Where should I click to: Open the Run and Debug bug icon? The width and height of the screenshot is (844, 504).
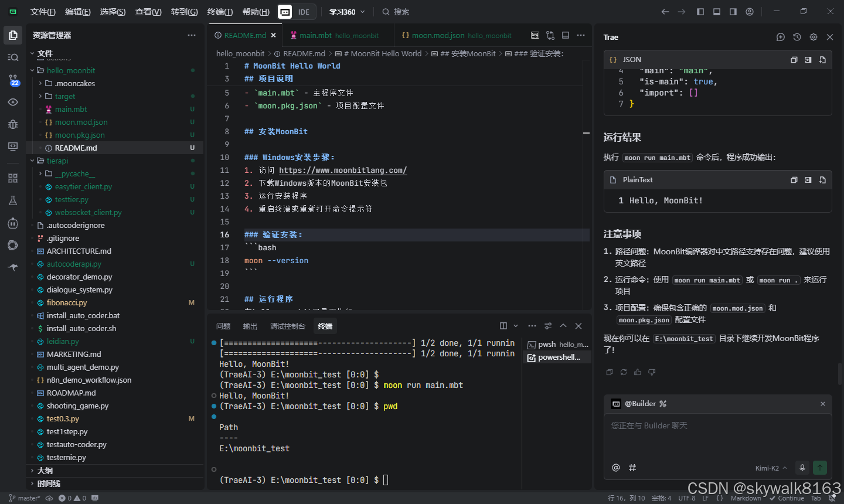tap(13, 124)
